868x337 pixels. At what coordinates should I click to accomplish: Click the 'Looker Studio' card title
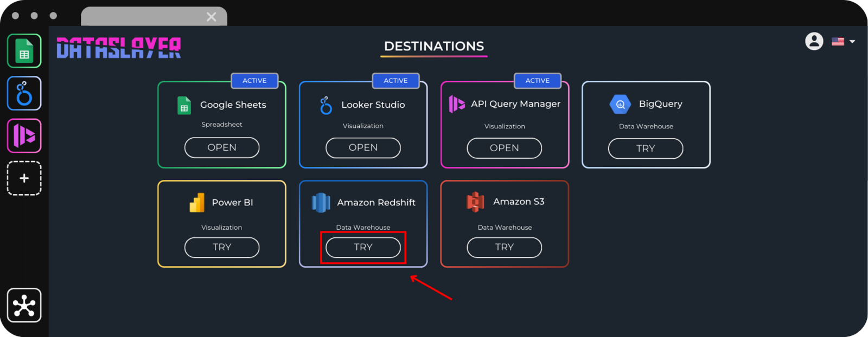(373, 105)
